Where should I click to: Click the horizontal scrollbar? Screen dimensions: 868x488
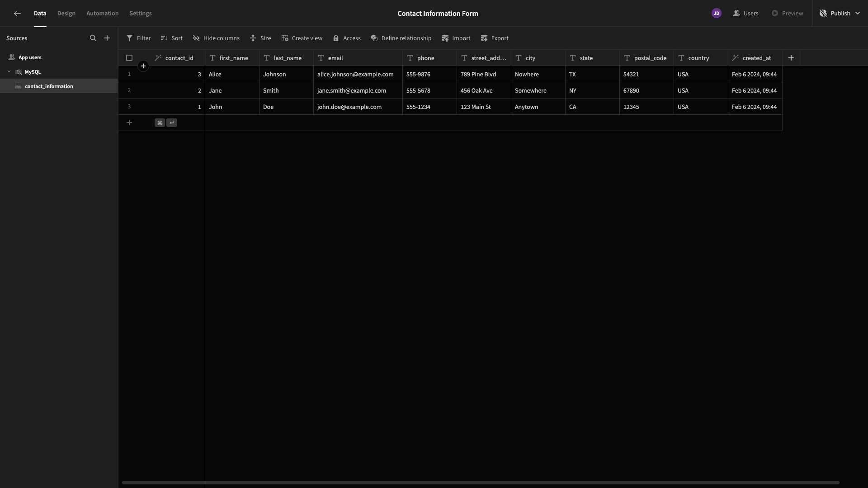click(481, 483)
